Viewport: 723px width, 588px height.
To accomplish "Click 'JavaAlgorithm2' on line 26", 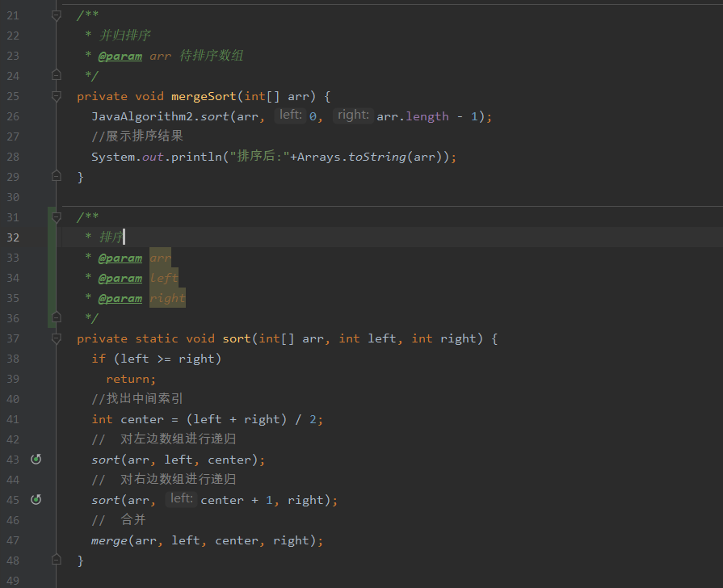I will click(x=142, y=116).
